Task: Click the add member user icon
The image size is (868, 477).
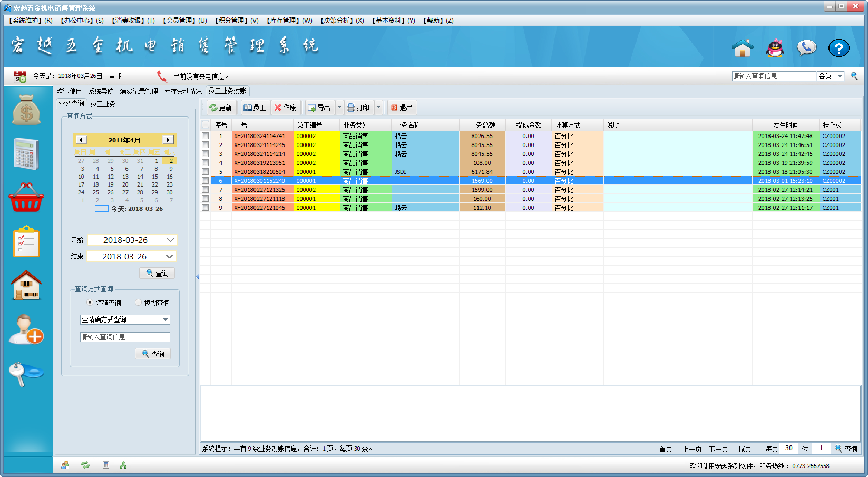Action: coord(26,329)
